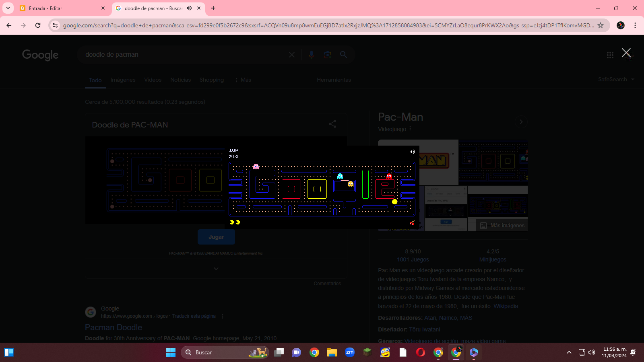Click the search magnifier icon

343,55
